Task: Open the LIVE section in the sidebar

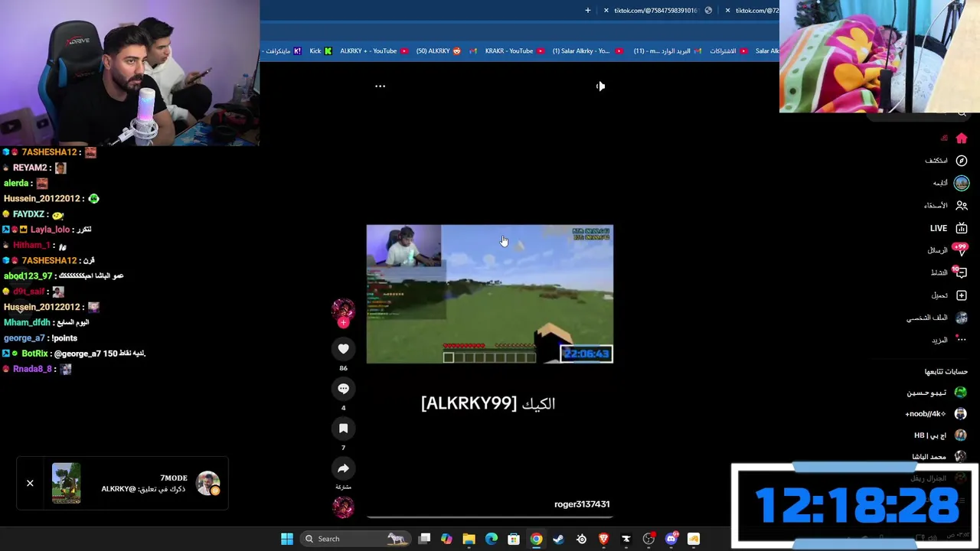Action: point(949,228)
